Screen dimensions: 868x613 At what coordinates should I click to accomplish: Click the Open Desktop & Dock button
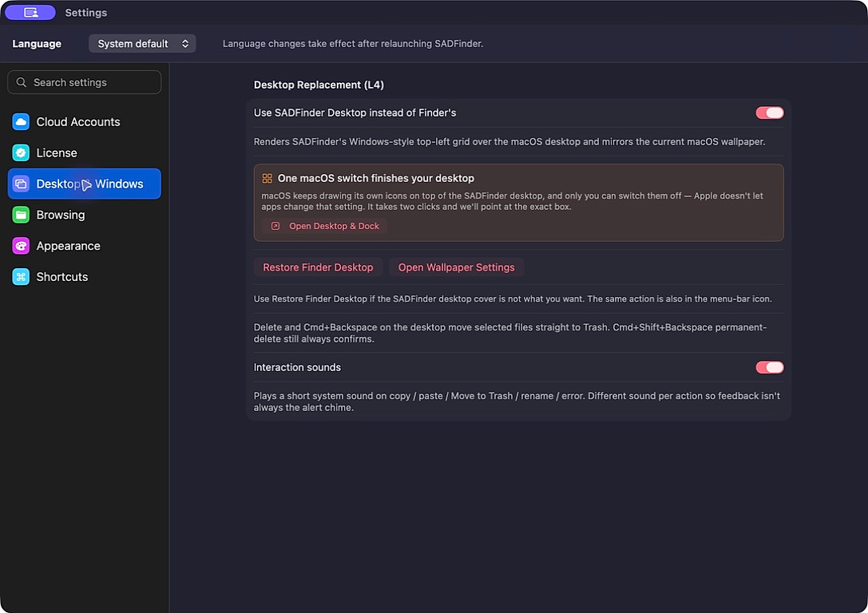point(324,226)
